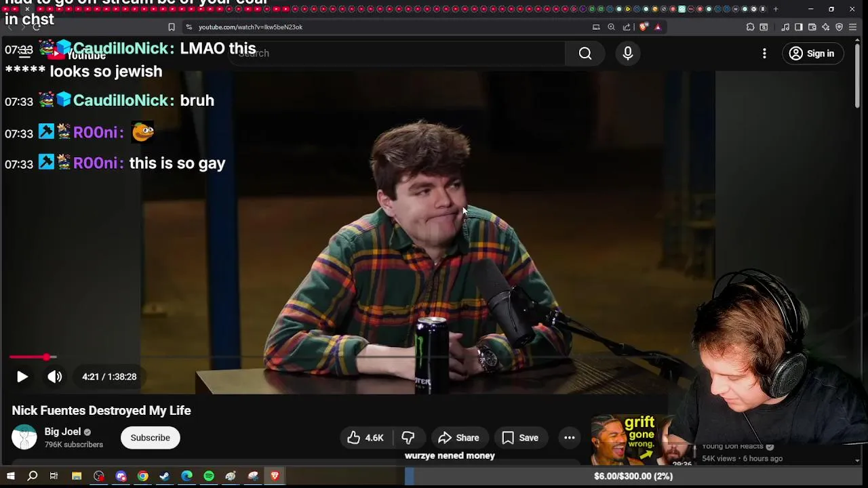Open the extensions puzzle icon
868x488 pixels.
pyautogui.click(x=750, y=27)
